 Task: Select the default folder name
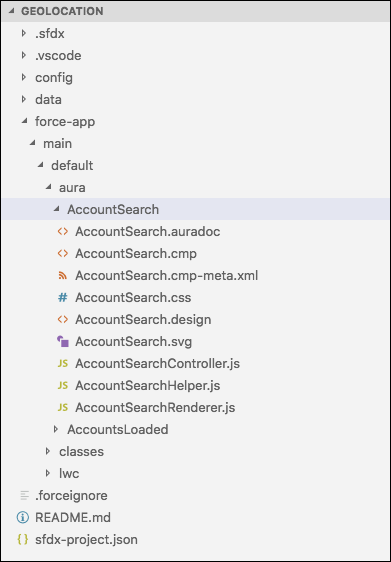[72, 166]
